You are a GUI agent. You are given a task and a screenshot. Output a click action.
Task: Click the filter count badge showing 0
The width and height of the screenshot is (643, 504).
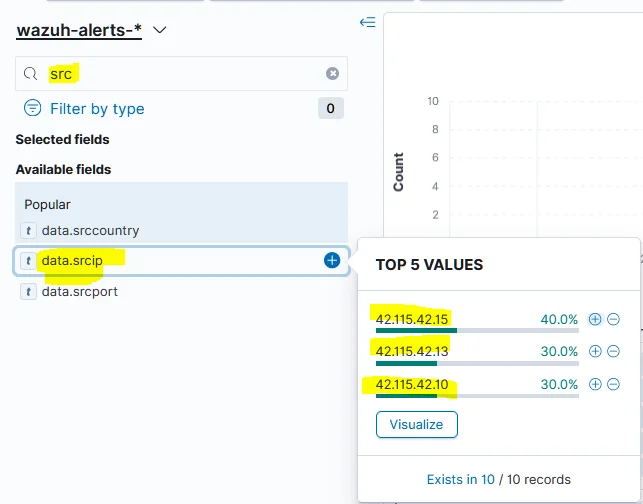coord(331,108)
